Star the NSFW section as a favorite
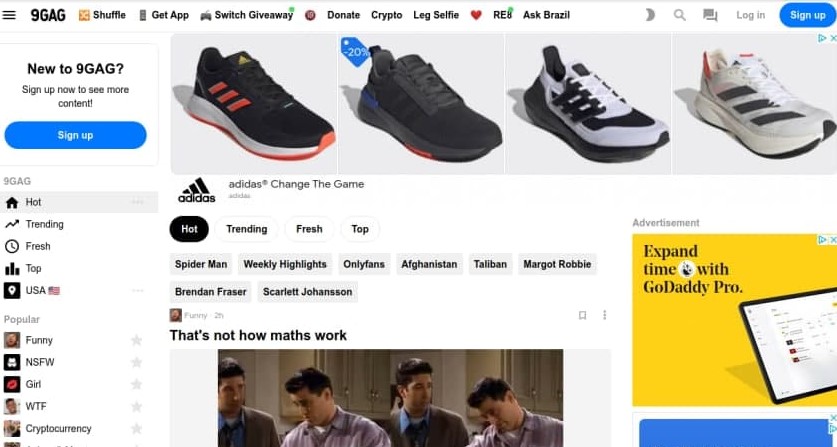The width and height of the screenshot is (837, 447). [137, 362]
